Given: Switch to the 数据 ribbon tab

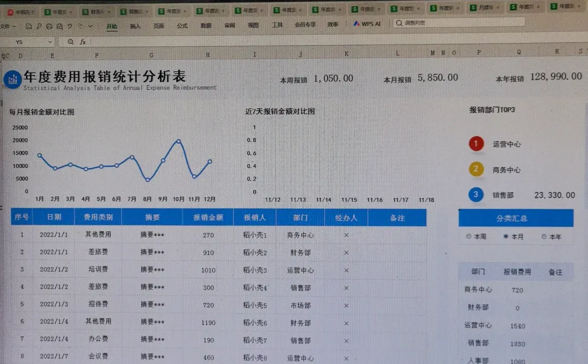Looking at the screenshot, I should tap(205, 25).
